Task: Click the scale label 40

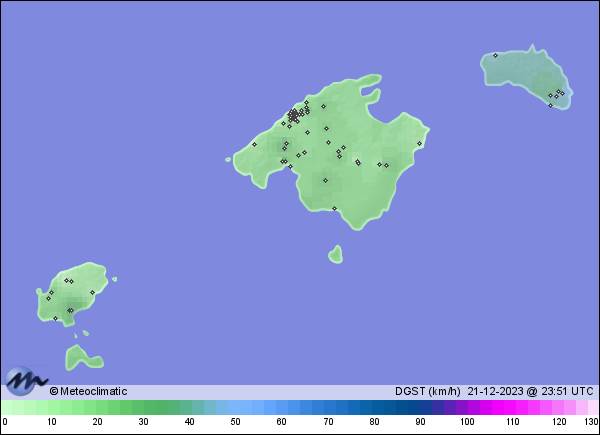Action: tap(189, 422)
